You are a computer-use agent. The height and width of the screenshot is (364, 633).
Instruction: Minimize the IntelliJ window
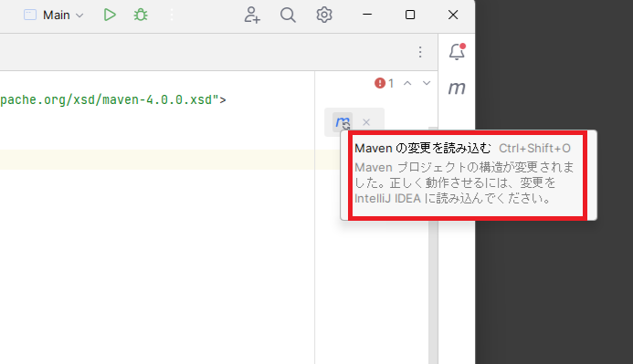click(x=367, y=15)
